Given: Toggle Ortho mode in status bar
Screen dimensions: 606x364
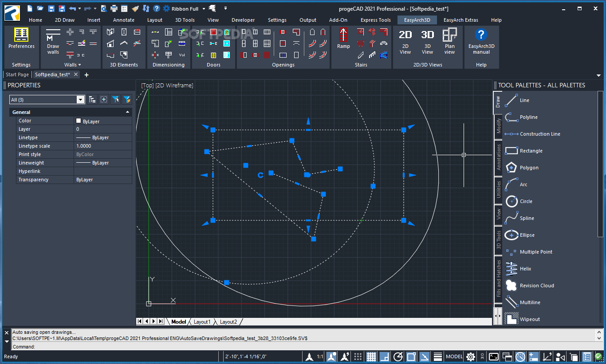Looking at the screenshot, I should coord(385,356).
